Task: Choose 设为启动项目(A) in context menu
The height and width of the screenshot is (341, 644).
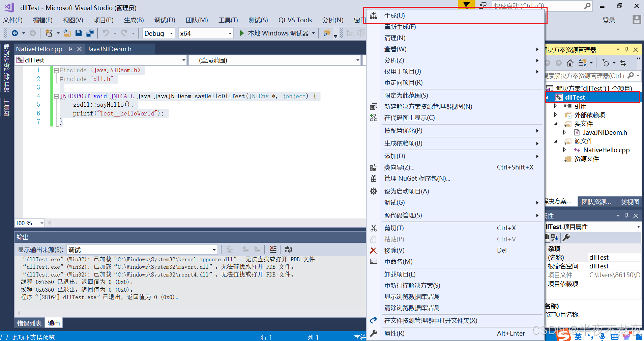Action: coord(455,191)
